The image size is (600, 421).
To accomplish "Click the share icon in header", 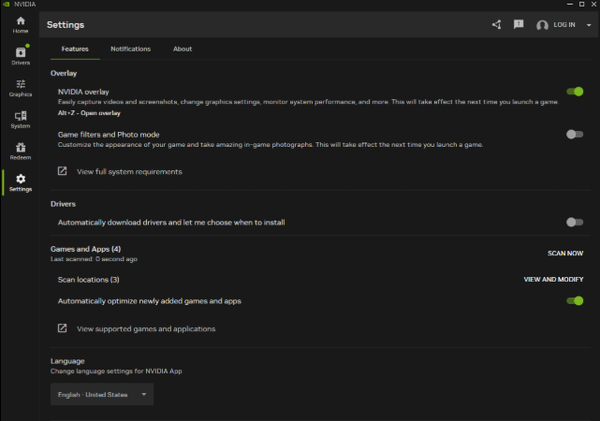I will (x=497, y=24).
